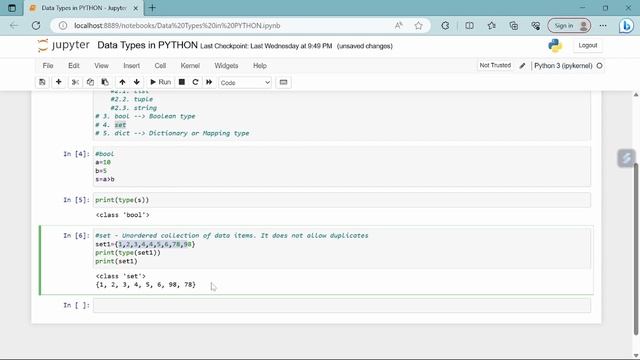Open the File menu

click(48, 66)
